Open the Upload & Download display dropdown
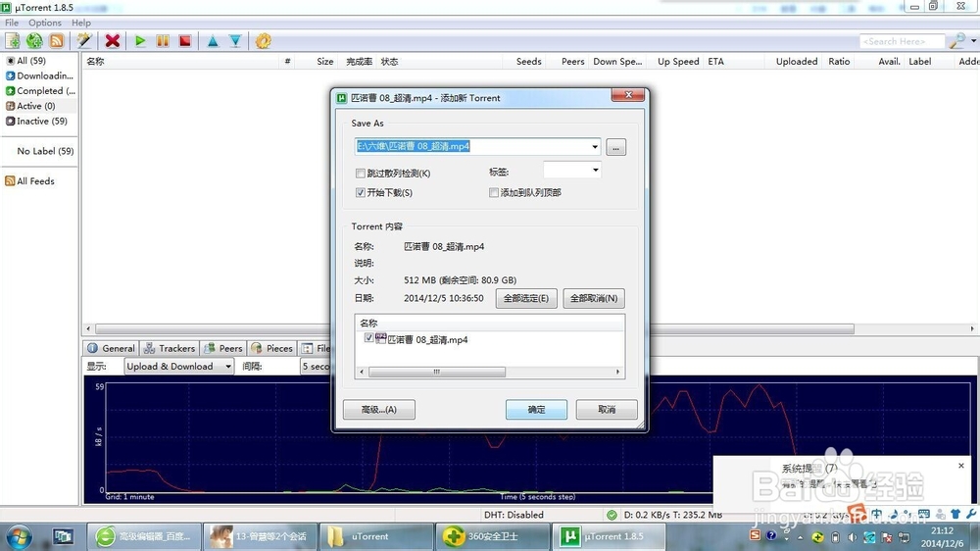The height and width of the screenshot is (551, 980). (x=178, y=367)
